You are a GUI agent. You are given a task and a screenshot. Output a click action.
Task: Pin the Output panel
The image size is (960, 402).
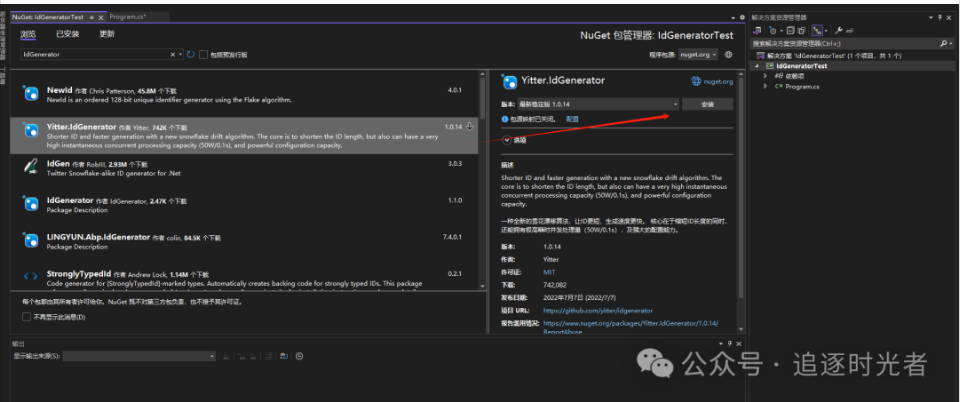click(x=730, y=344)
